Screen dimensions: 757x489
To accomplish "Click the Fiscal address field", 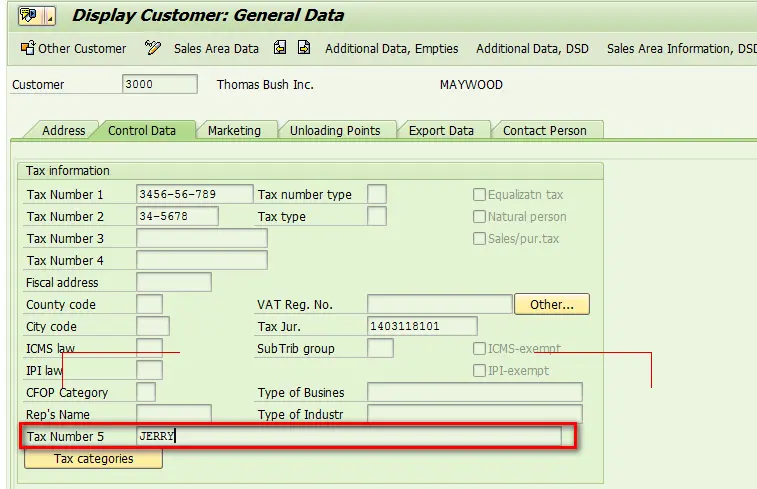I will point(174,282).
